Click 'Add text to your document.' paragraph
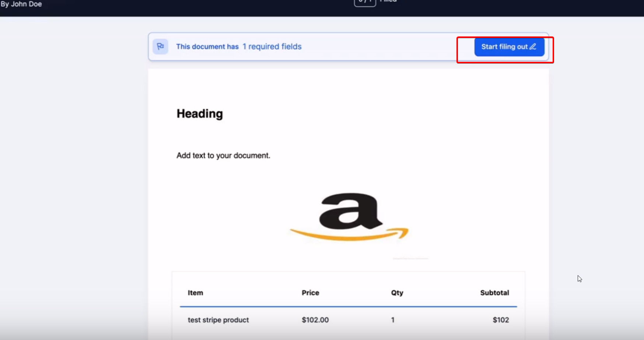Viewport: 644px width, 340px height. click(x=223, y=155)
